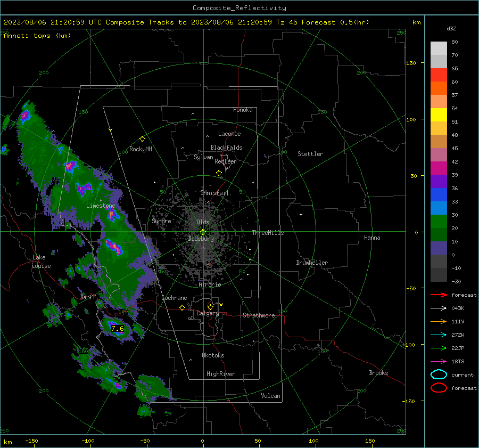Click the Calgary city label
Screen dimensions: 479x448
click(x=208, y=313)
